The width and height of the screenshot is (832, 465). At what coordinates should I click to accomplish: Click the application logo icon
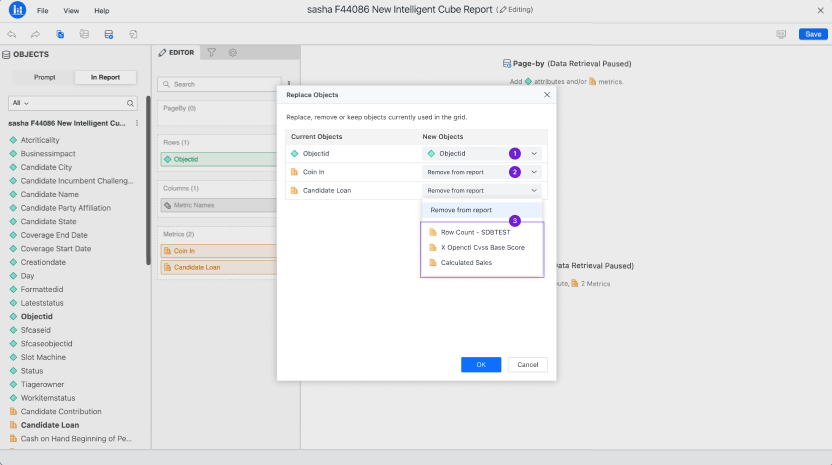coord(17,10)
